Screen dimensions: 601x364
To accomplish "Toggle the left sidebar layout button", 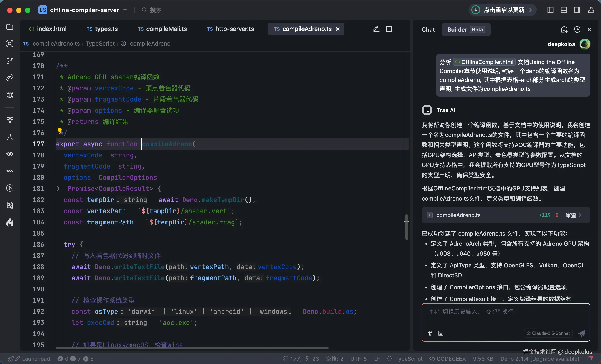I will pyautogui.click(x=550, y=10).
